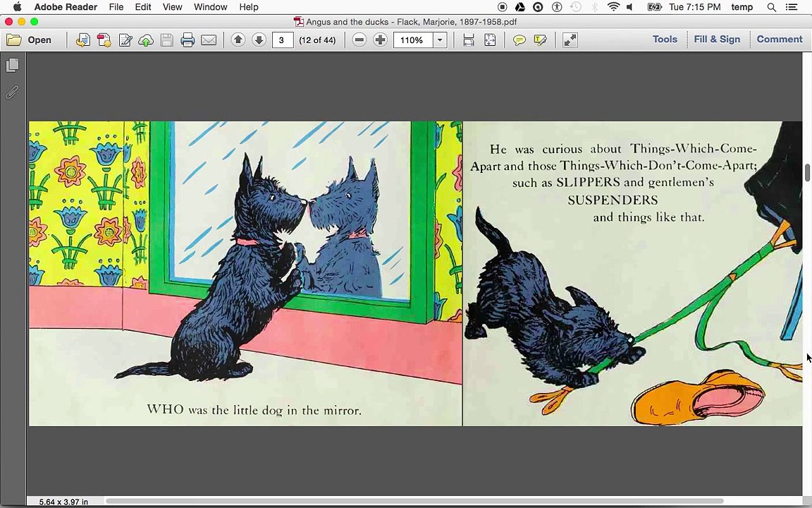Select the edit/sign document pencil icon
Viewport: 812px width, 508px height.
point(125,40)
